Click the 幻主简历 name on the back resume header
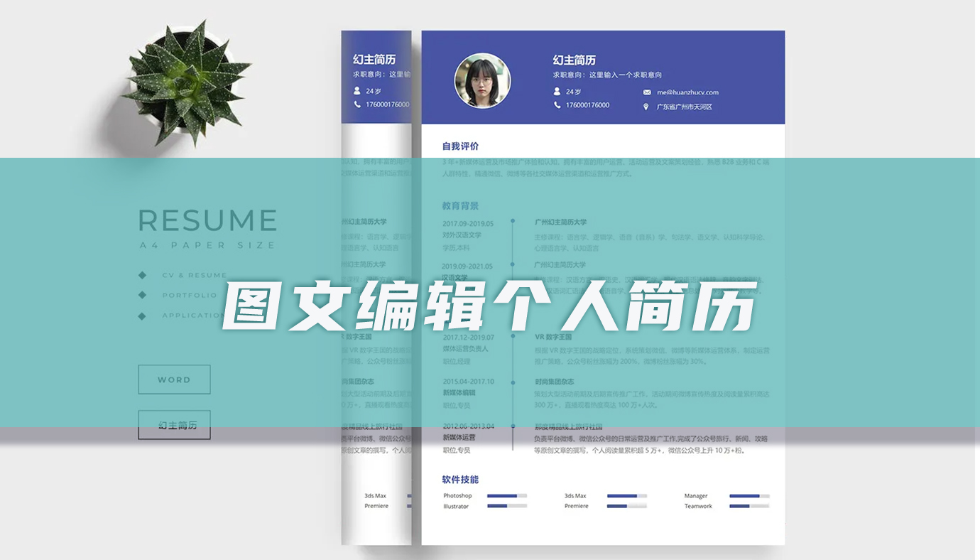The width and height of the screenshot is (980, 560). (374, 60)
